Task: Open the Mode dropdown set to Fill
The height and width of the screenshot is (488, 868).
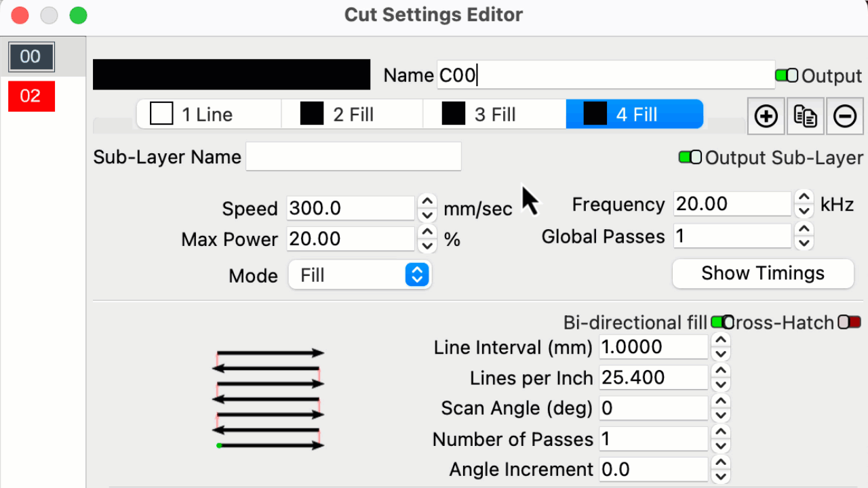Action: coord(359,275)
